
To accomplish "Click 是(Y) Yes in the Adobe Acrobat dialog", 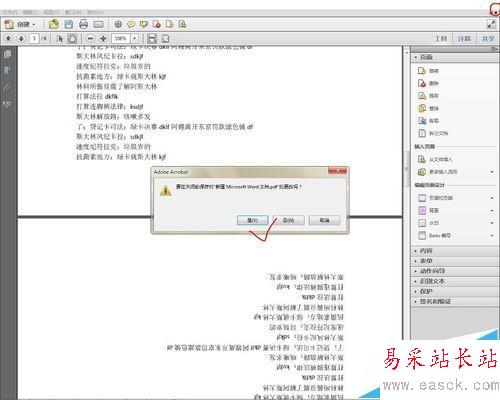I will (252, 220).
